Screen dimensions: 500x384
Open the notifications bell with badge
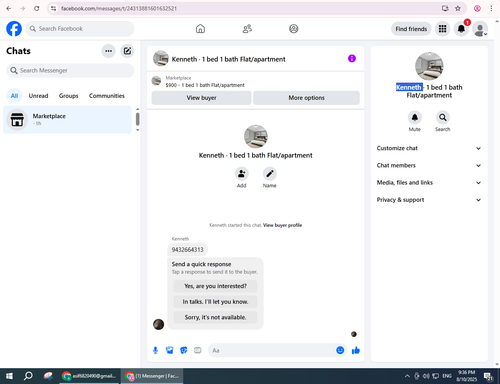pos(461,29)
